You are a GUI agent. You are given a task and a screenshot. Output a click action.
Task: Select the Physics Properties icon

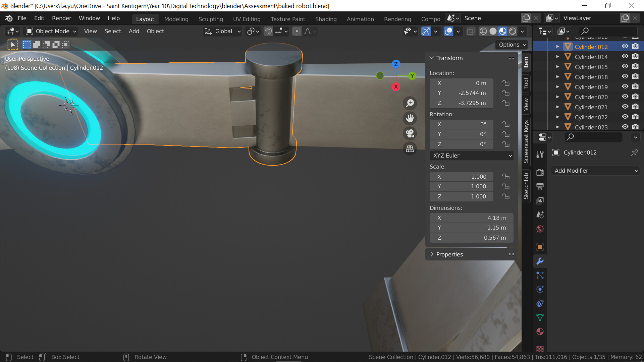tap(540, 289)
